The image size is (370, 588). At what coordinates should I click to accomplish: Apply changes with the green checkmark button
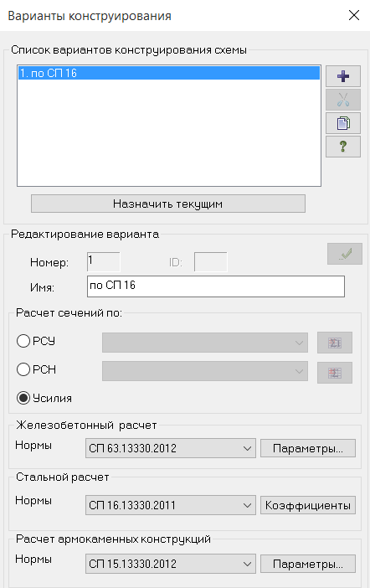tap(345, 254)
